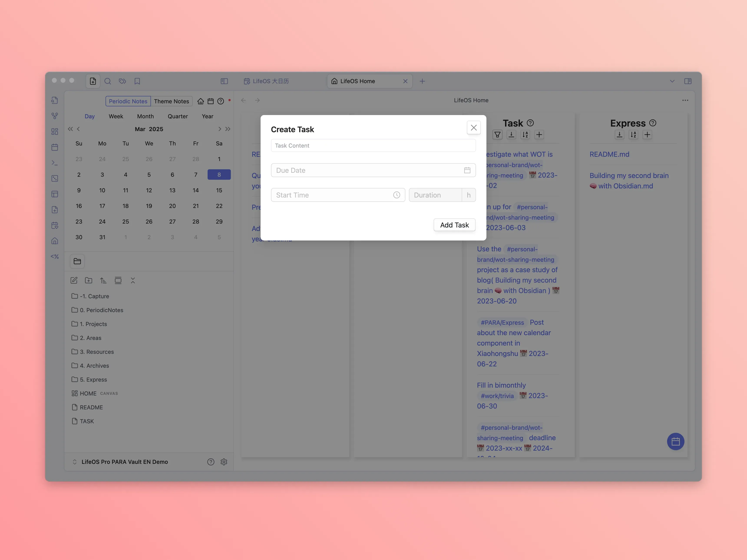Viewport: 747px width, 560px height.
Task: Click the blue floating calendar button
Action: pyautogui.click(x=675, y=441)
